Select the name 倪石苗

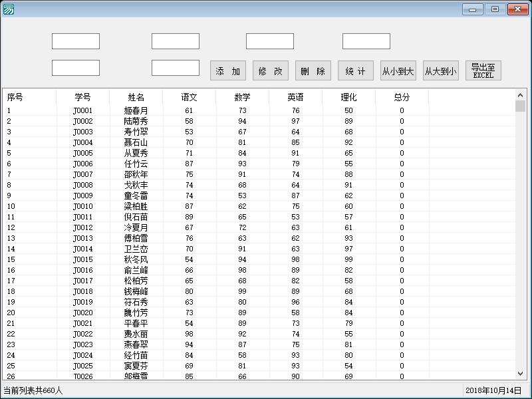pos(136,217)
